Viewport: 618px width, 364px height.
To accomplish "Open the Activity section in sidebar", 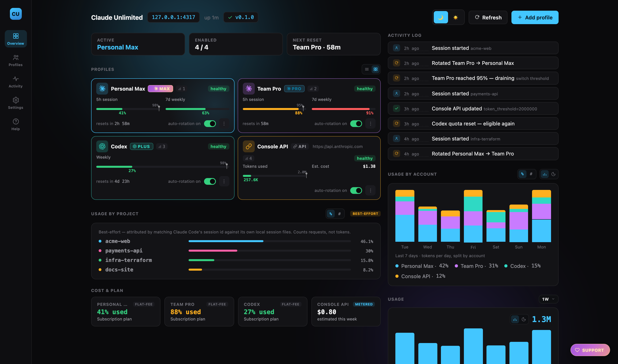I will [16, 82].
